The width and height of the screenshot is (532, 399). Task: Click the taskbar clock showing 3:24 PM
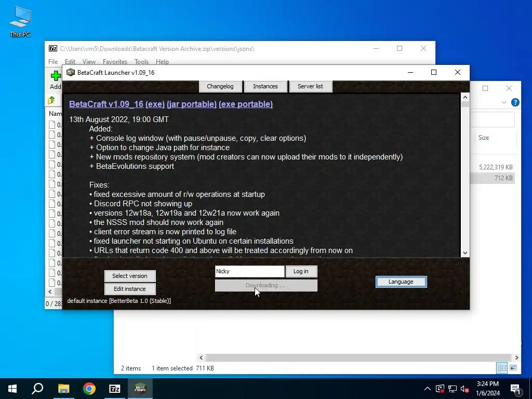pyautogui.click(x=487, y=389)
